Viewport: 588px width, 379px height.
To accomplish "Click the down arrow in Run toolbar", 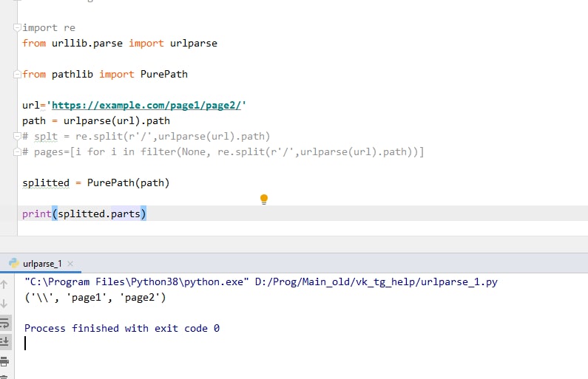I will [x=4, y=304].
